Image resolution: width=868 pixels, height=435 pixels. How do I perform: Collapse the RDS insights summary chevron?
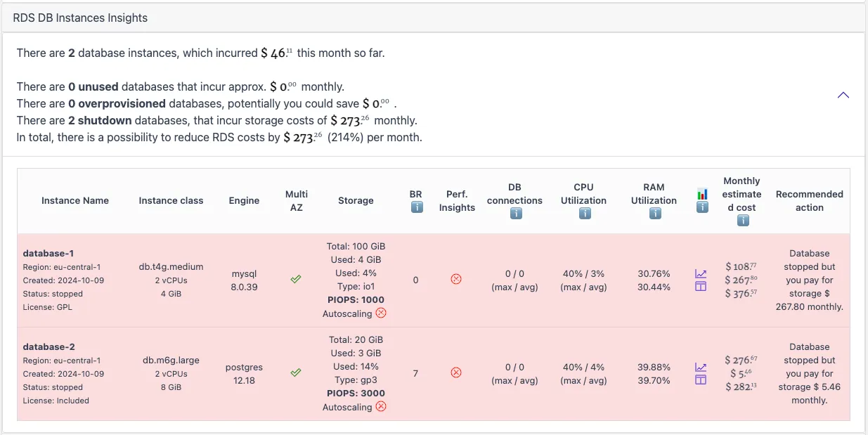[843, 95]
